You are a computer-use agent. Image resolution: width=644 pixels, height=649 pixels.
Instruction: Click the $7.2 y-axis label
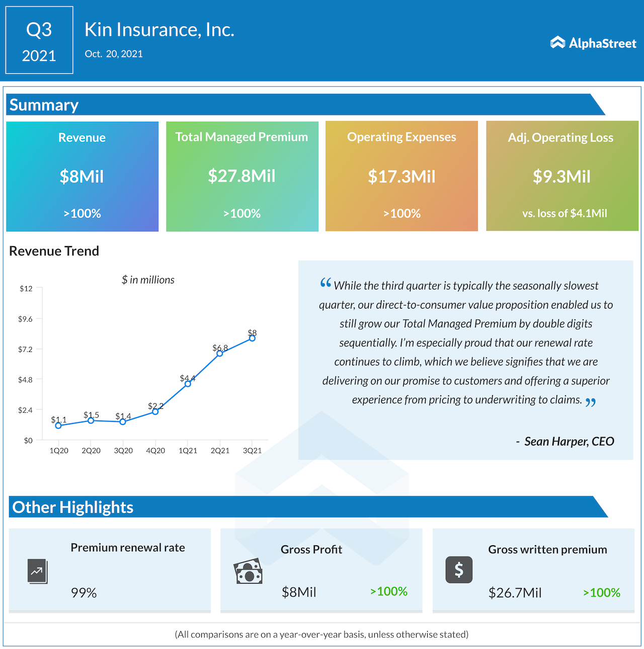pyautogui.click(x=25, y=349)
